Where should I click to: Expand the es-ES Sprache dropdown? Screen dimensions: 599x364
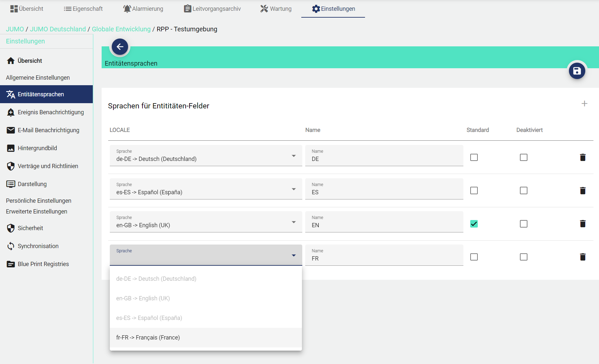pos(206,189)
